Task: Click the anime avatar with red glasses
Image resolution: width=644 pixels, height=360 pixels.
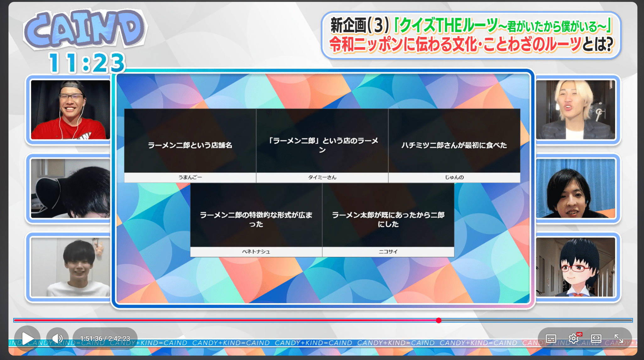Action: [x=576, y=267]
